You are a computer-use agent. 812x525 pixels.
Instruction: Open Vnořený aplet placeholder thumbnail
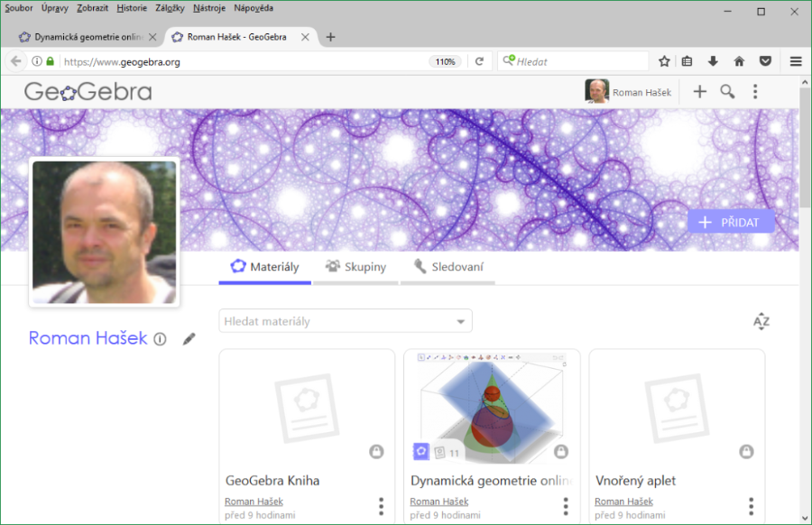[677, 408]
